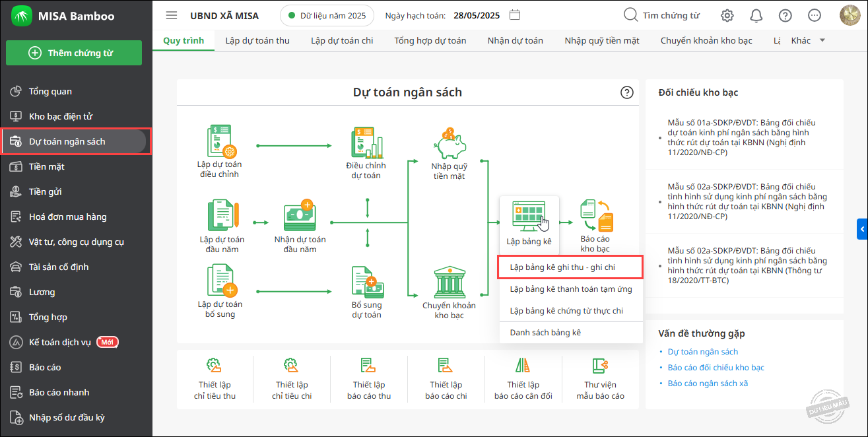Viewport: 868px width, 437px height.
Task: Open Thiết lập báo cáo thu
Action: 369,379
